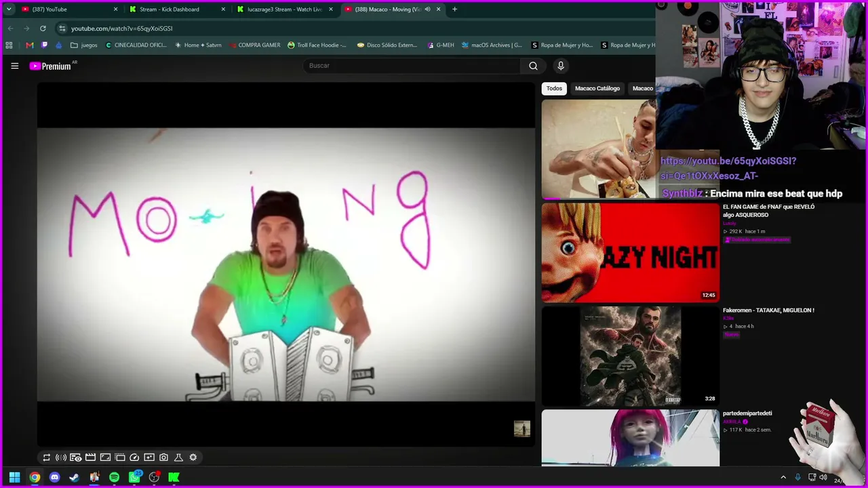Take a video screenshot with camera icon
The width and height of the screenshot is (868, 488).
[163, 457]
